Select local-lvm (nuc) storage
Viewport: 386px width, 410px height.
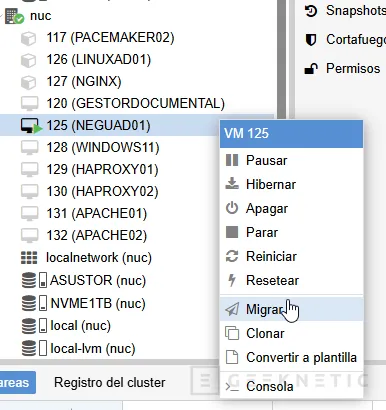pos(93,348)
